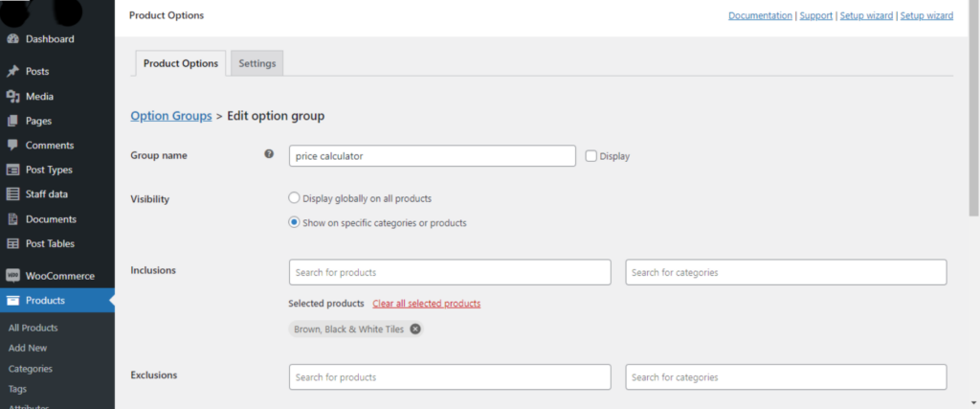Select Show on specific categories or products
Screen dimensions: 980x409
(295, 222)
